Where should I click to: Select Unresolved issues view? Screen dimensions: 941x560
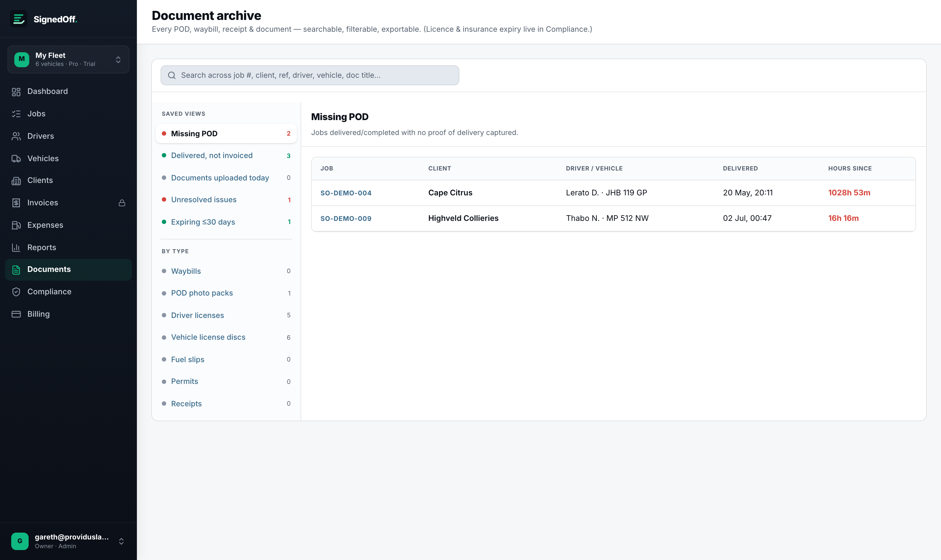(226, 200)
